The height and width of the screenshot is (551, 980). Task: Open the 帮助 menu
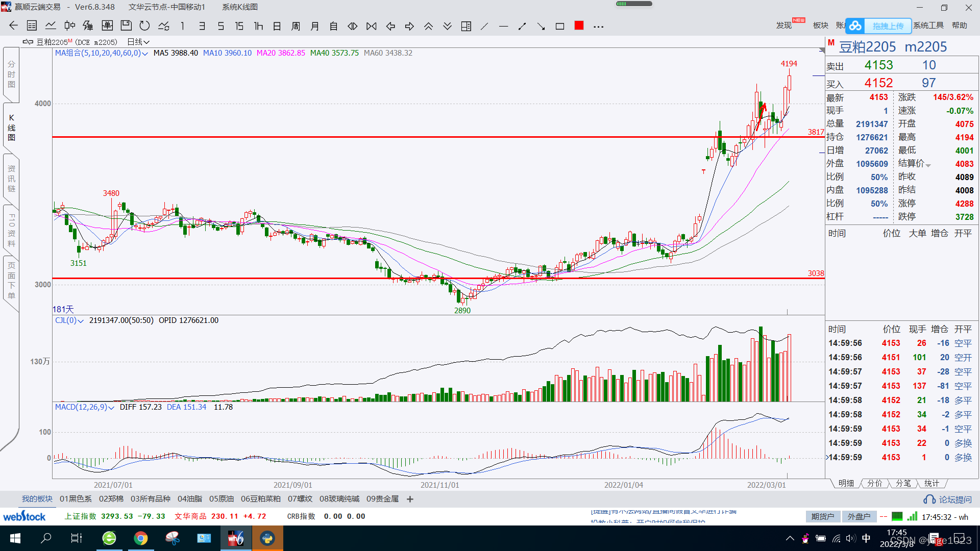point(960,26)
